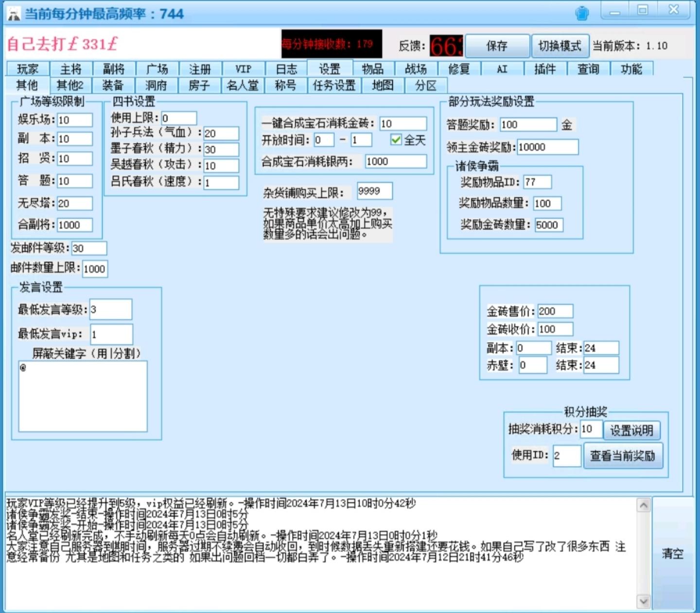700x613 pixels.
Task: Open the 称号 sub-tab
Action: (285, 85)
